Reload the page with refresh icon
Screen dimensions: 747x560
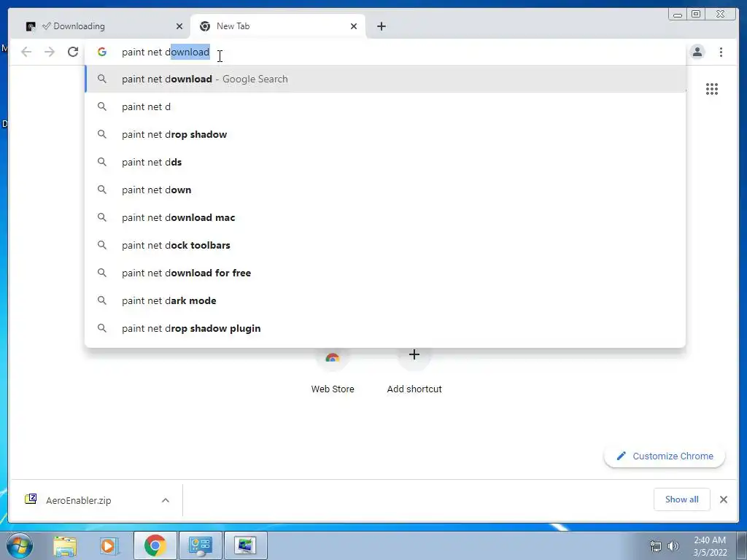pos(73,52)
